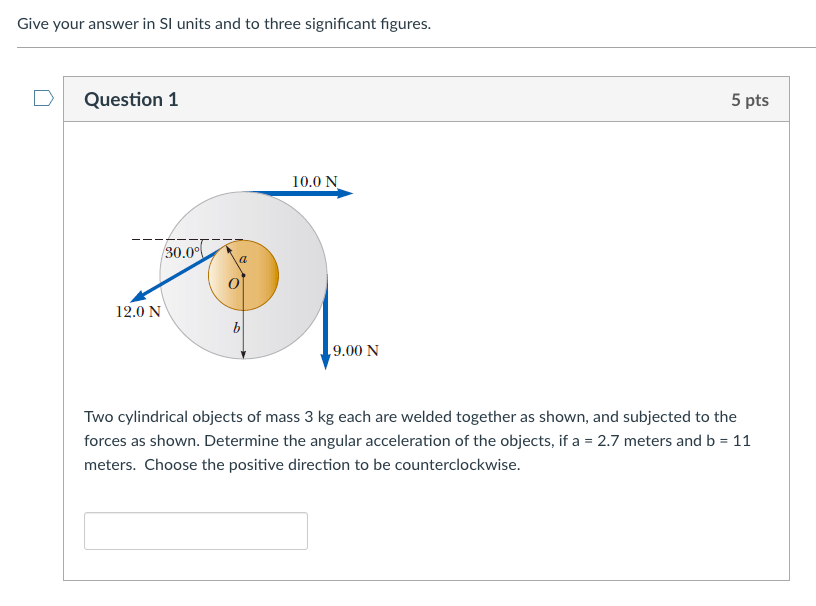Click inside the answer input box

[195, 530]
